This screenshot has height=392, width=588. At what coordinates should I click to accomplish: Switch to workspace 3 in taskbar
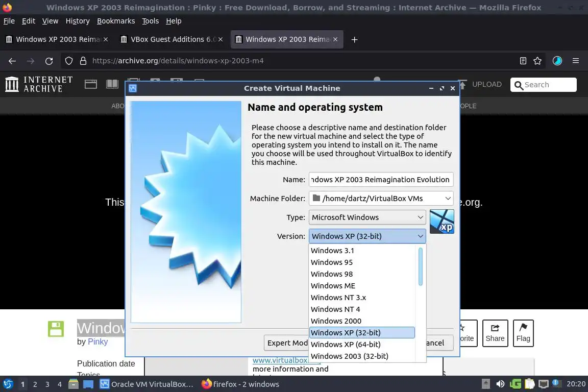pyautogui.click(x=47, y=384)
